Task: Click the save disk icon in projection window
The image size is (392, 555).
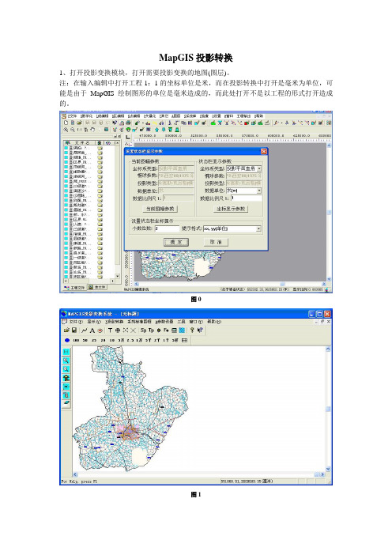Action: (74, 330)
